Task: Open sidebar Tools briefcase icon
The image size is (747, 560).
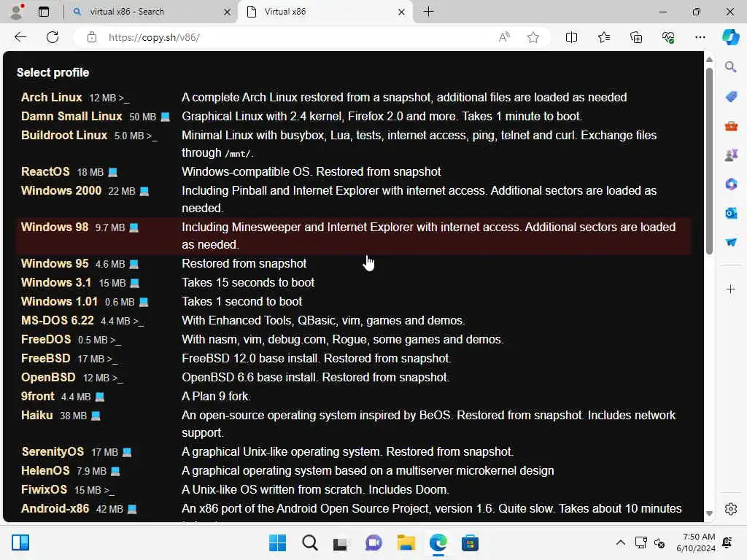Action: [x=731, y=125]
